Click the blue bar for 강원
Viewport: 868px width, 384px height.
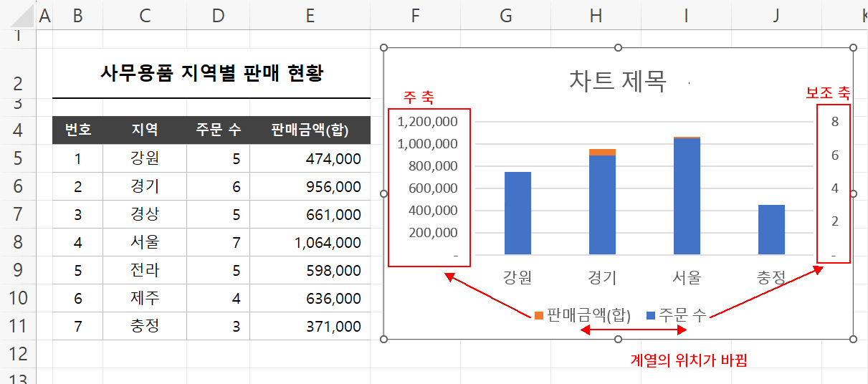518,213
